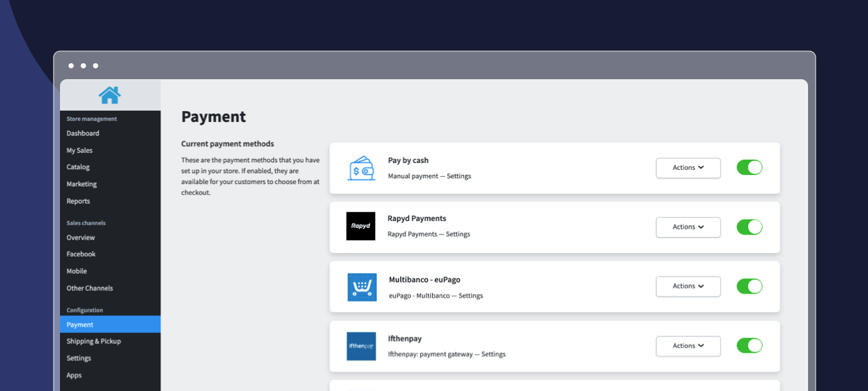This screenshot has height=391, width=868.
Task: Click the Ifthenpay logo
Action: 361,346
